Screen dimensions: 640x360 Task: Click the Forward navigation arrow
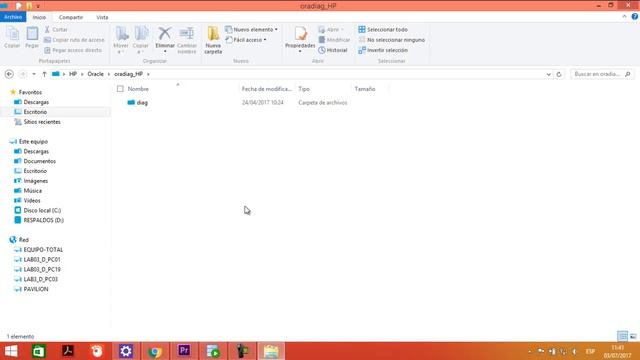[x=22, y=74]
